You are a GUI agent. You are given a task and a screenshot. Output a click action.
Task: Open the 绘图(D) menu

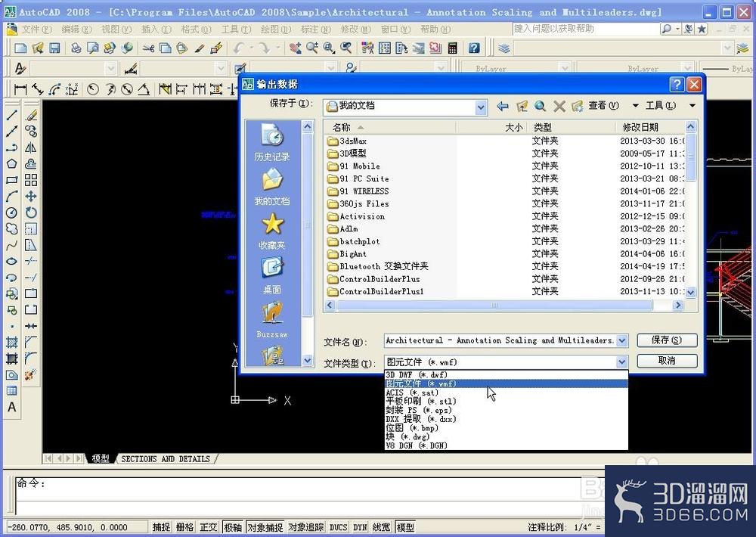(x=276, y=29)
